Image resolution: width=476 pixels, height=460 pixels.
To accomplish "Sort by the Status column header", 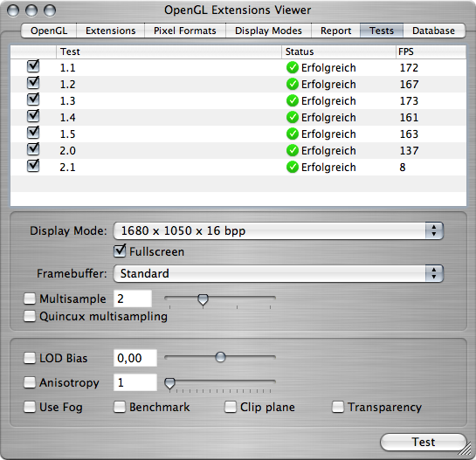I will (339, 51).
